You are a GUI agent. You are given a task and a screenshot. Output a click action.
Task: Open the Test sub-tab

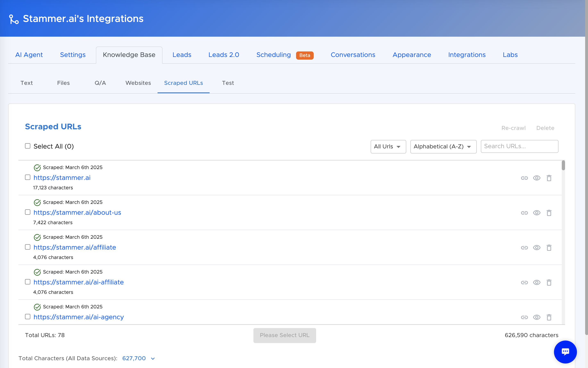228,83
